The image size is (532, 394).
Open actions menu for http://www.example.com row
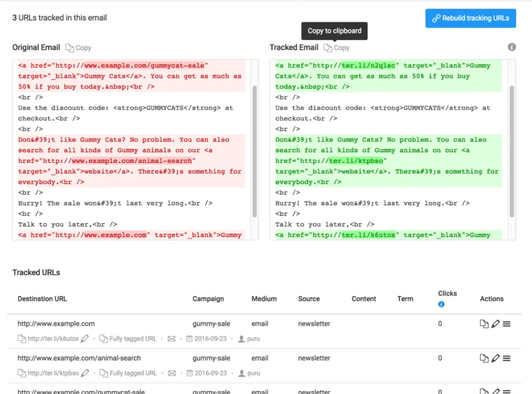click(x=506, y=324)
